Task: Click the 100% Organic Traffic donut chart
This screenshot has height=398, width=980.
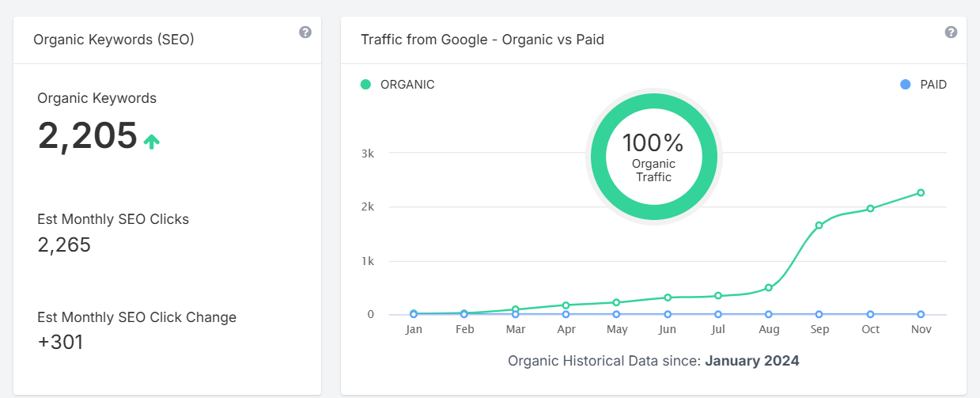Action: pyautogui.click(x=653, y=157)
